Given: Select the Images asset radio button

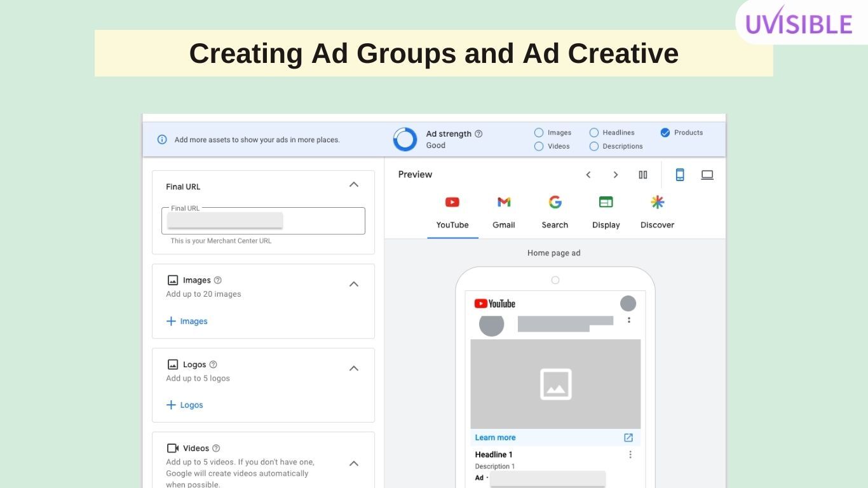Looking at the screenshot, I should click(539, 132).
